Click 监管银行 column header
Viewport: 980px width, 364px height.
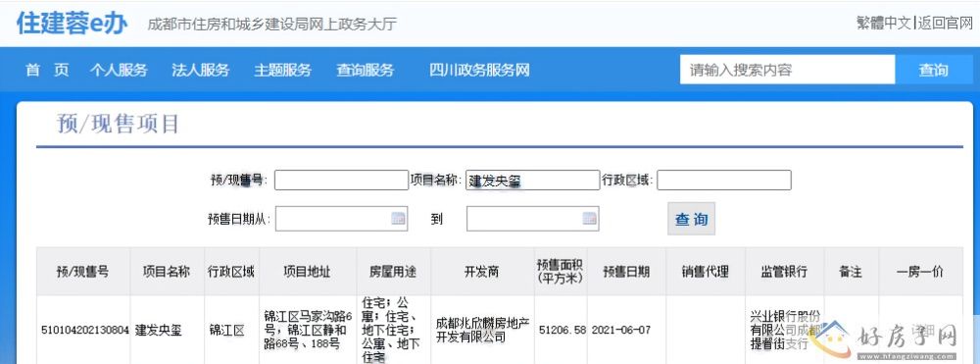tap(784, 272)
